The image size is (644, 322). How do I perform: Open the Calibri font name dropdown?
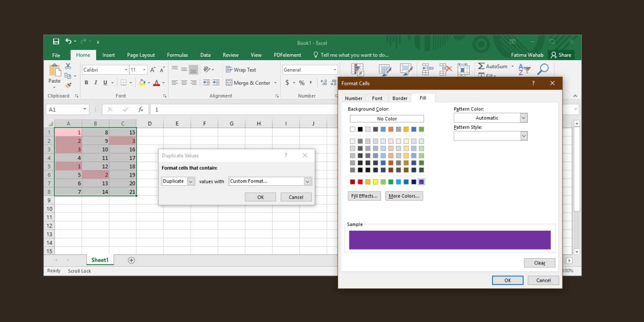(x=126, y=70)
